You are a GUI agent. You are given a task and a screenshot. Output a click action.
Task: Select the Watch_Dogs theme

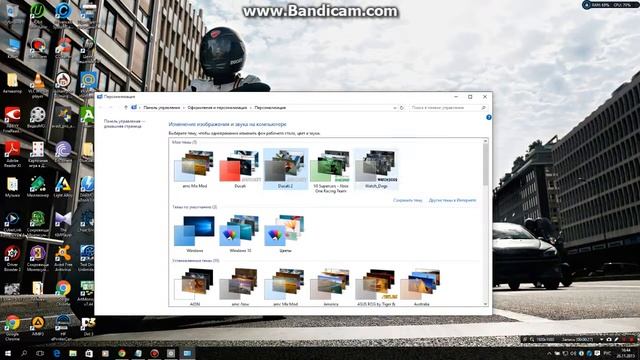tap(376, 169)
